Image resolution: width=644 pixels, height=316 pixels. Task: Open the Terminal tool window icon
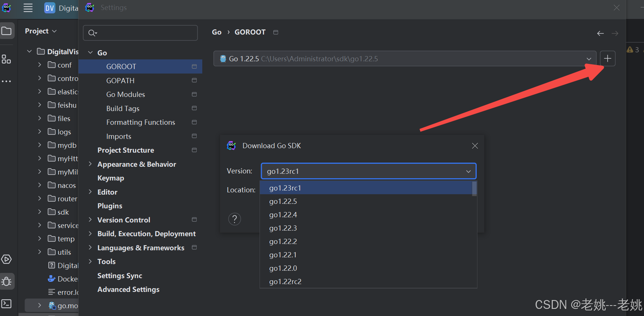pos(6,304)
